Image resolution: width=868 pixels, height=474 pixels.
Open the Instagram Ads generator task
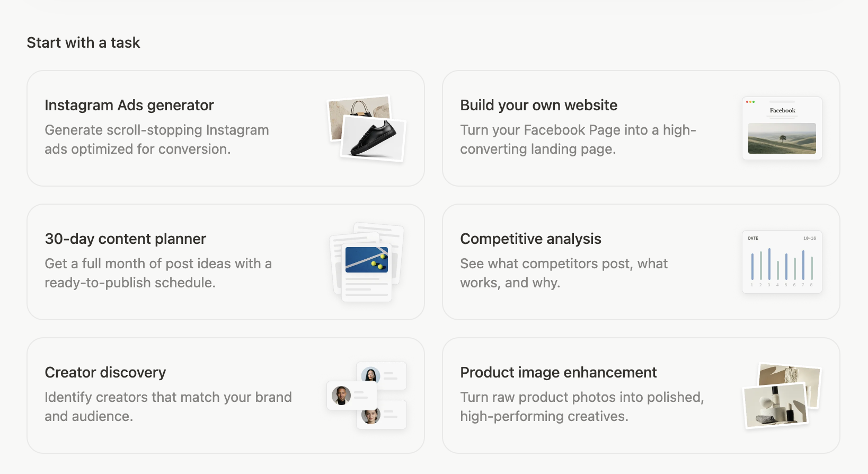click(129, 105)
